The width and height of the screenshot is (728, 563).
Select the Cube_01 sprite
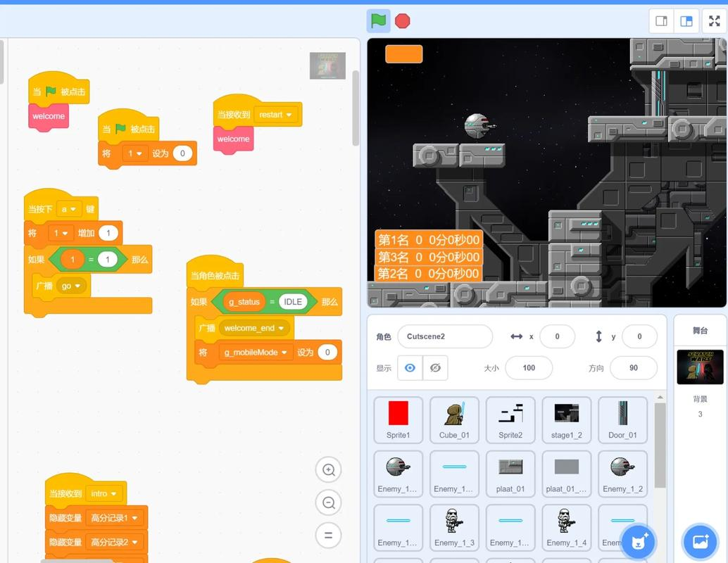[x=455, y=420]
